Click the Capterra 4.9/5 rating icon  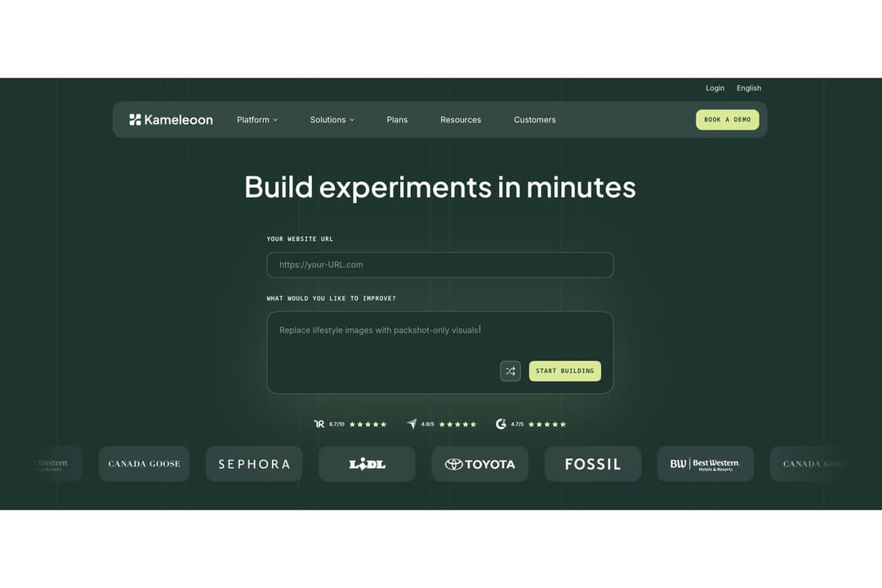pyautogui.click(x=412, y=424)
